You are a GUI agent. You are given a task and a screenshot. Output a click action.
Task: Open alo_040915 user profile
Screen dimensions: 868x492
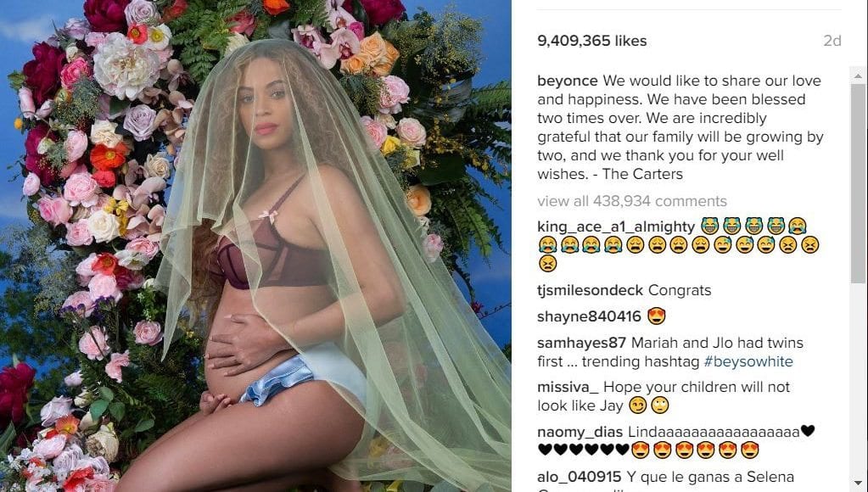click(x=579, y=477)
